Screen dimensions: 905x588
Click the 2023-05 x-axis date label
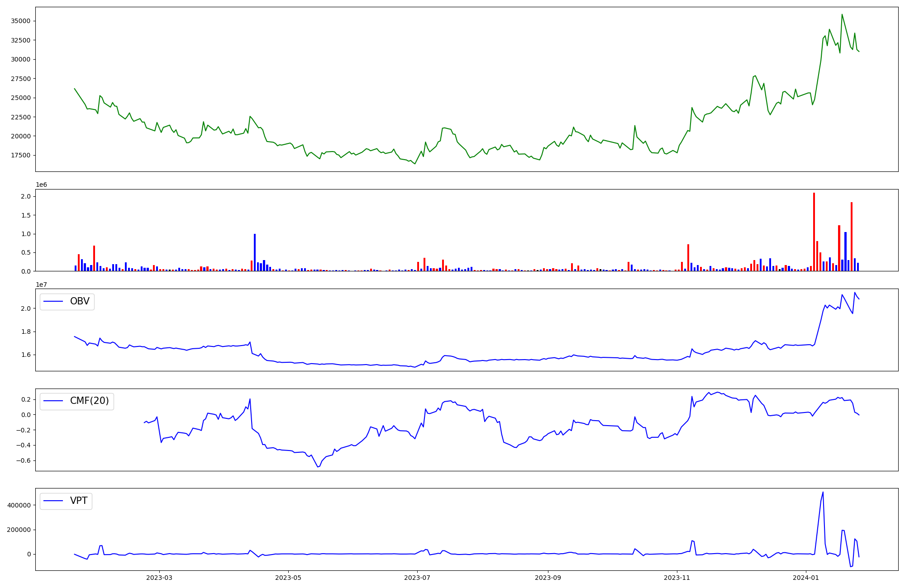click(x=288, y=578)
